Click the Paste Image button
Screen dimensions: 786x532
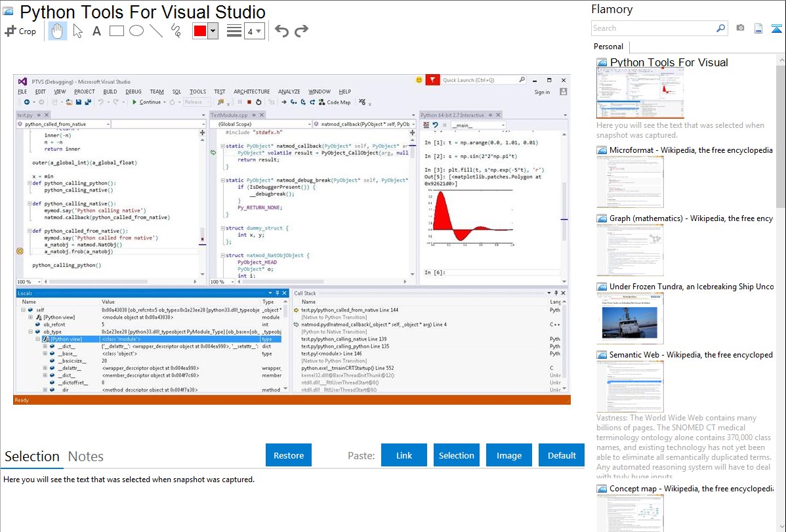tap(509, 455)
